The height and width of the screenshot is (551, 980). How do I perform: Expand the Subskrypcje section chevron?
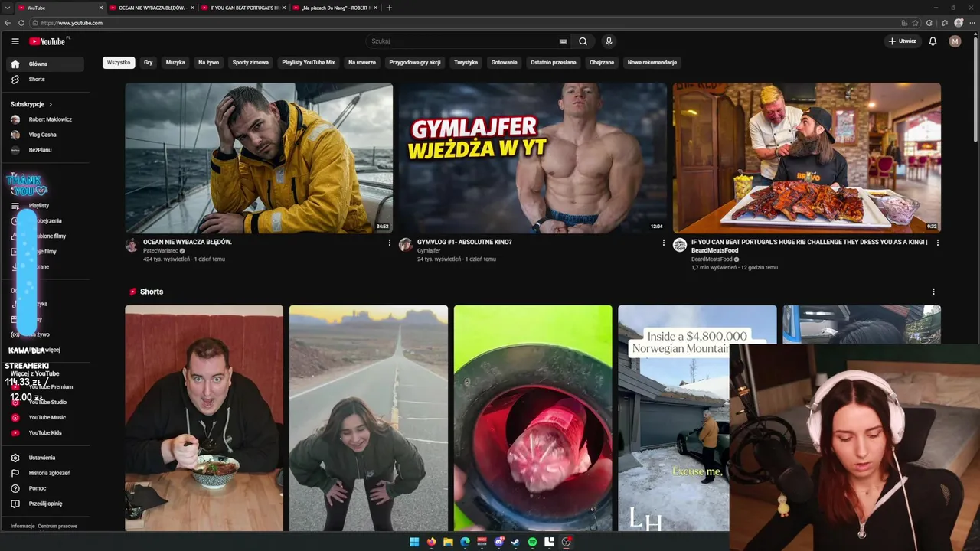pyautogui.click(x=51, y=104)
